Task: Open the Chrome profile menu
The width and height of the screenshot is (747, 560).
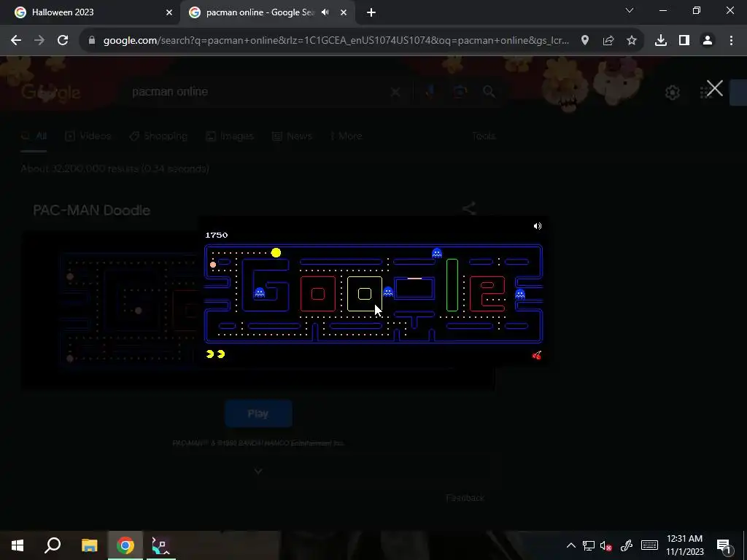Action: (x=708, y=41)
